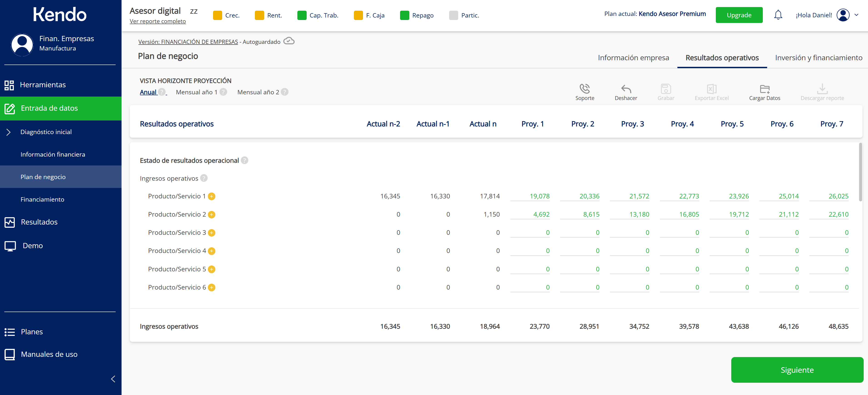Click help icon beside Estado de resultados operacional
The image size is (868, 395).
[x=245, y=160]
